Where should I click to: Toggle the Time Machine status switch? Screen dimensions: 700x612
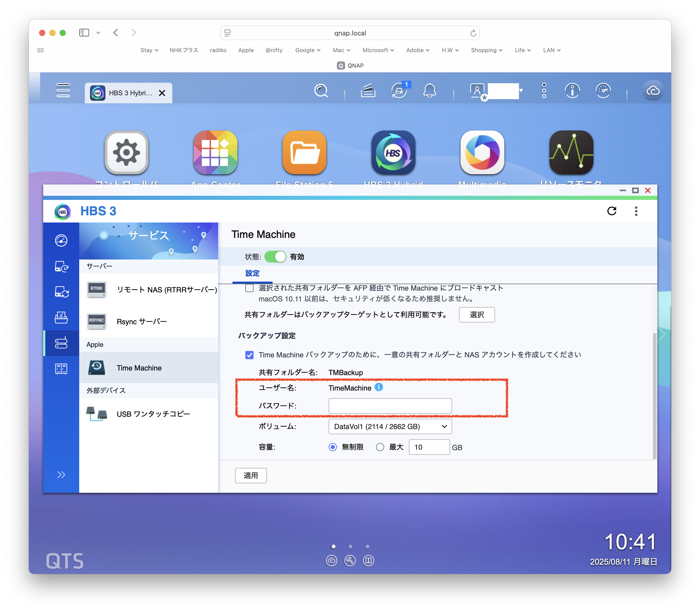point(275,257)
